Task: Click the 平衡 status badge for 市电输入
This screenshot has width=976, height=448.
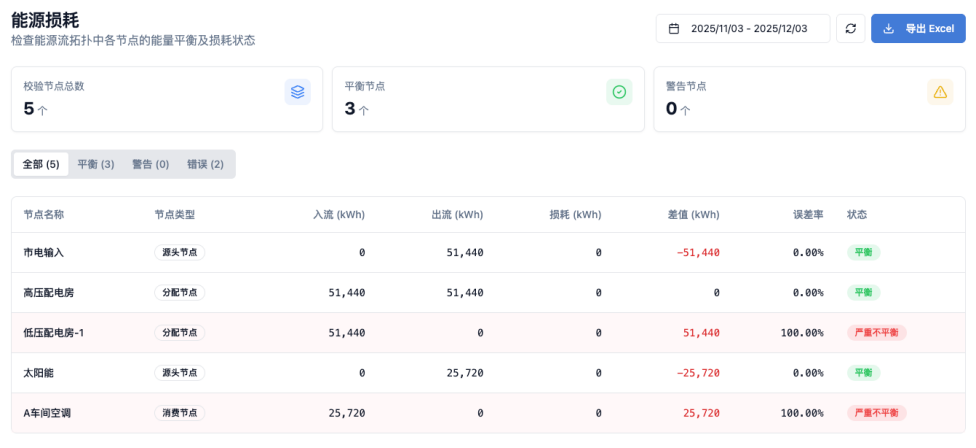Action: pyautogui.click(x=863, y=253)
